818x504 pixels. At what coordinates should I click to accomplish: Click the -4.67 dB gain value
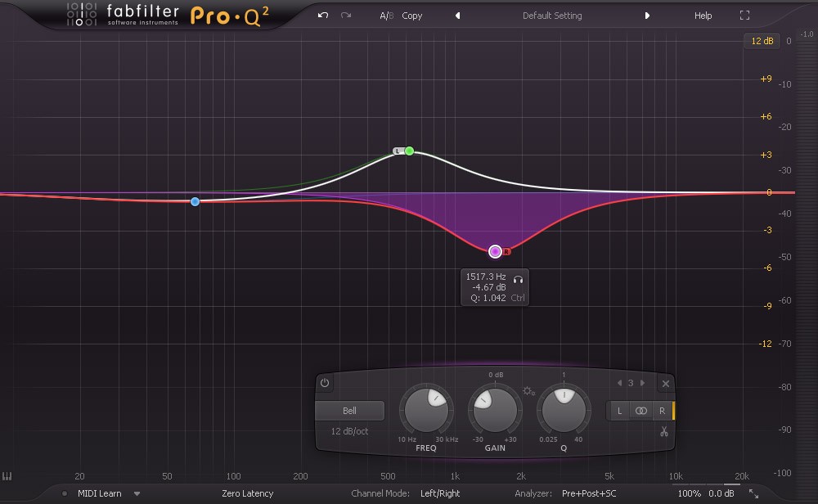point(489,287)
